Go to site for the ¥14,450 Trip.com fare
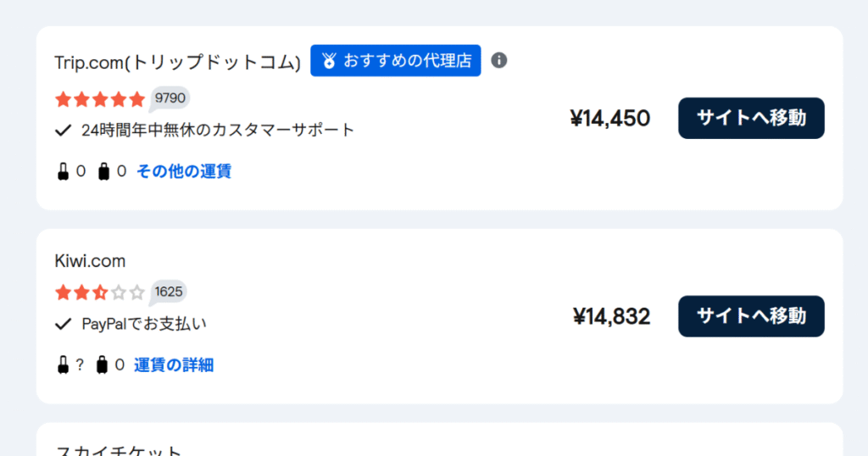The image size is (868, 456). (751, 119)
